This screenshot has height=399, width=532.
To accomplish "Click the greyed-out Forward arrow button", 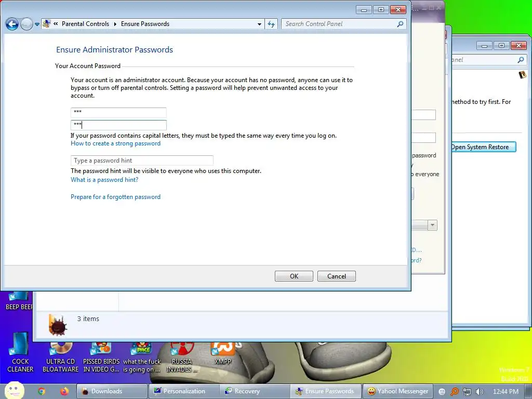I will click(x=26, y=24).
